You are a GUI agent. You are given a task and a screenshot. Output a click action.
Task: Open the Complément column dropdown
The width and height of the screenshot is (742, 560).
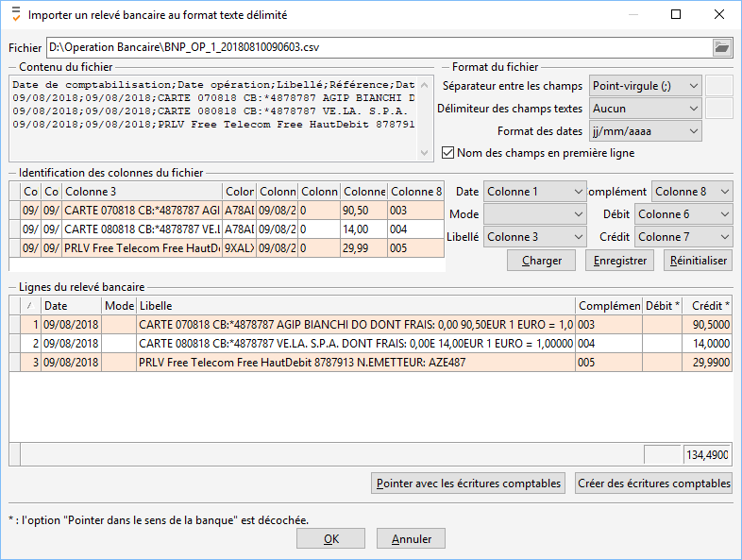(x=692, y=192)
